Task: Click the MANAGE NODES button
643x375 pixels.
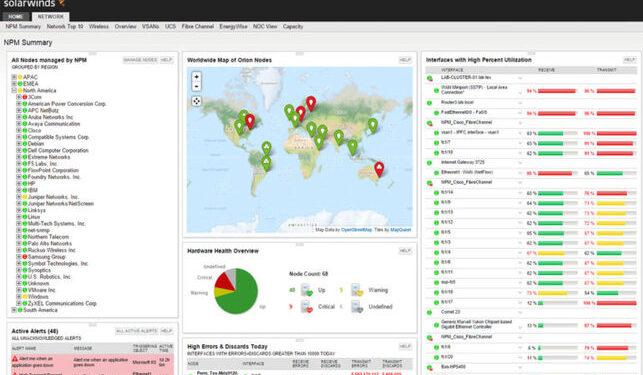Action: tap(140, 60)
